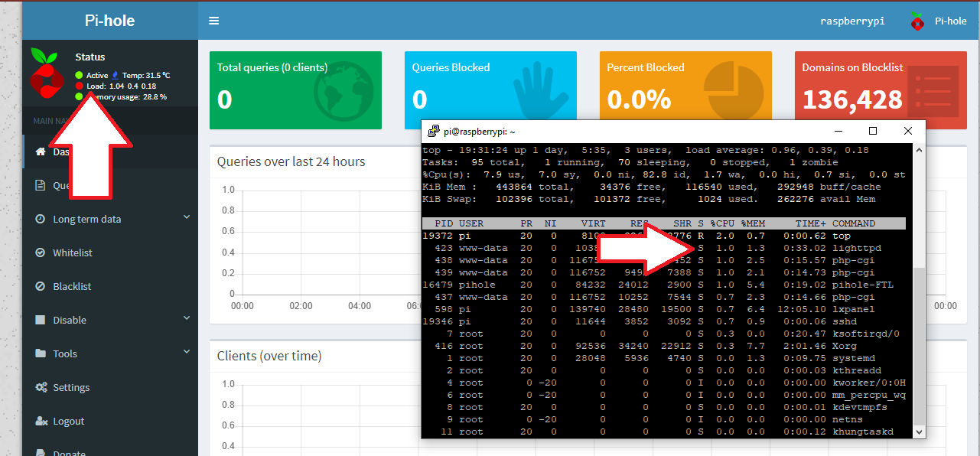This screenshot has width=980, height=456.
Task: Open the Whitelist page
Action: pos(111,252)
